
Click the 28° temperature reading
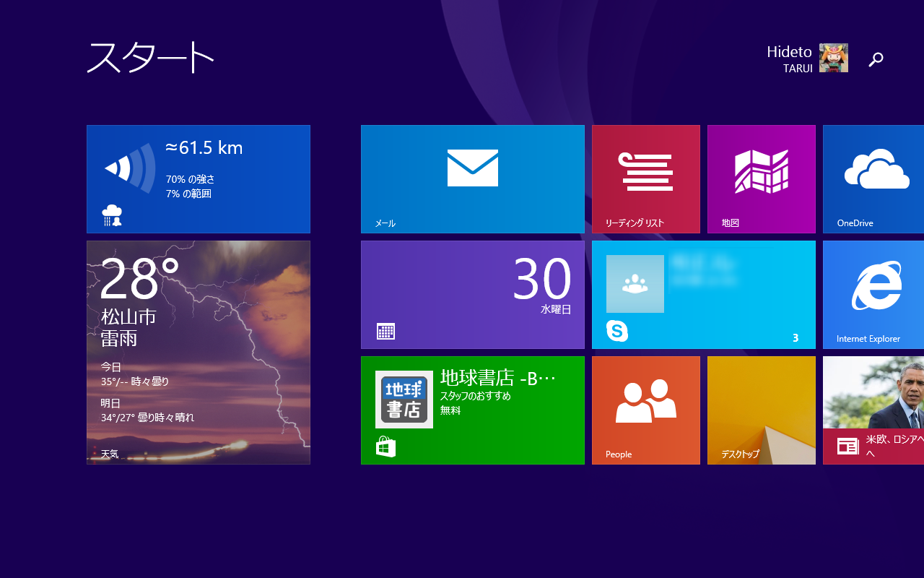[139, 278]
